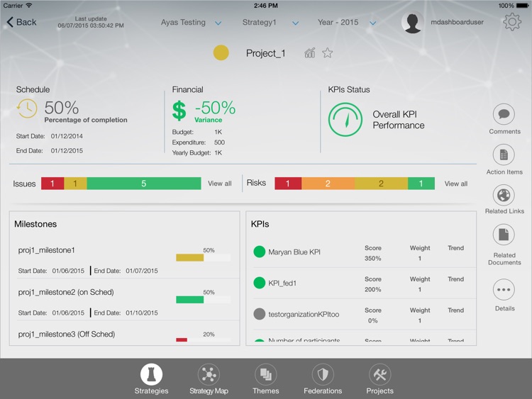Open the Related Links globe icon
This screenshot has width=532, height=399.
[504, 196]
